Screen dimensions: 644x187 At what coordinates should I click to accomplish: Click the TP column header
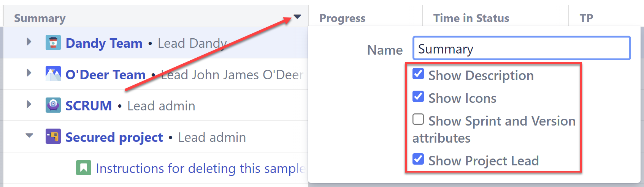coord(586,18)
